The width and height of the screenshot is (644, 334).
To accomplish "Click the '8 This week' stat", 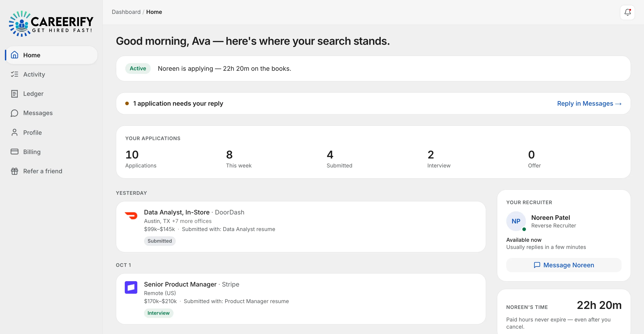I will point(239,159).
